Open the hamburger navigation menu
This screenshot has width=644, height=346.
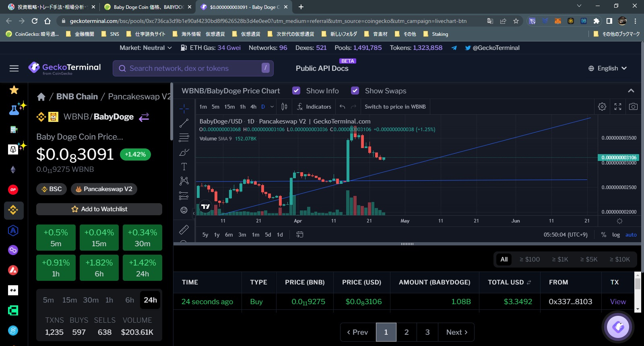(x=14, y=68)
